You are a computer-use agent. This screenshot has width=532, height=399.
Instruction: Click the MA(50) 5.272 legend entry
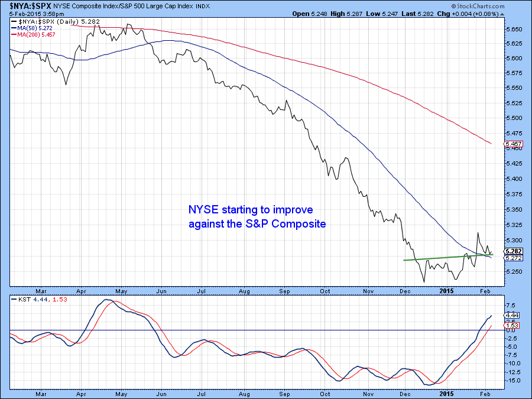32,28
